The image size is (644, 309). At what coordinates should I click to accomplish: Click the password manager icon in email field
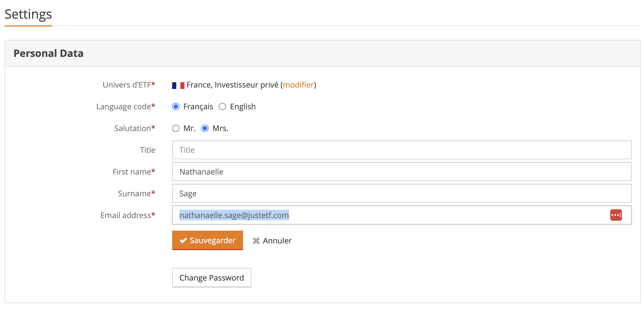[x=616, y=215]
